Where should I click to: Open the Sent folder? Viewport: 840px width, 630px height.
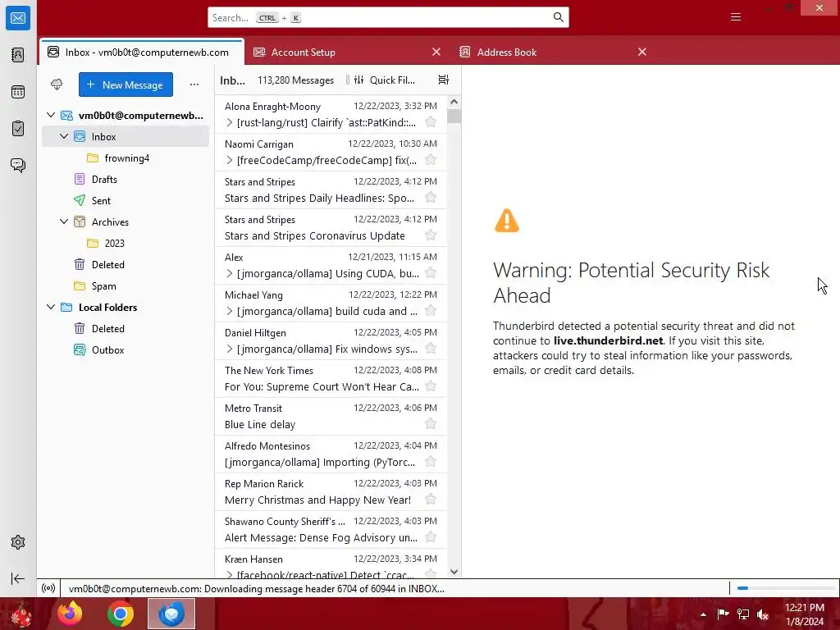click(x=126, y=200)
